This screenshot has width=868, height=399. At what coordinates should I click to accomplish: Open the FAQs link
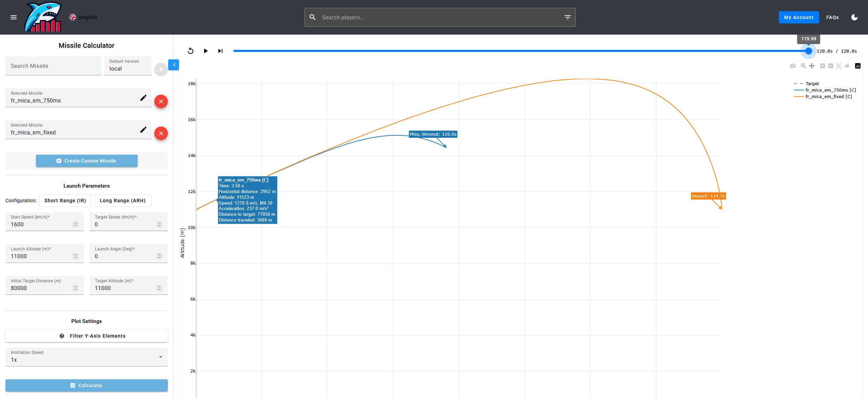pyautogui.click(x=832, y=17)
